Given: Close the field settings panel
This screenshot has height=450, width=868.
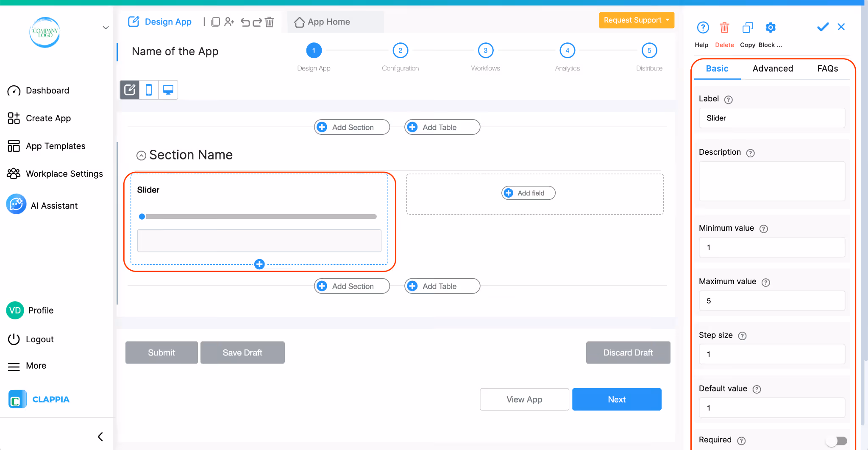Looking at the screenshot, I should coord(841,27).
